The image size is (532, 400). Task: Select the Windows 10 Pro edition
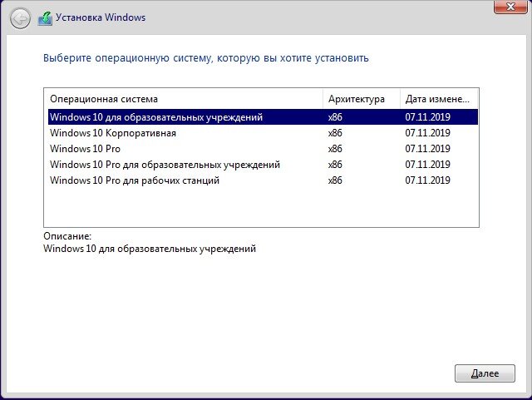(263, 149)
